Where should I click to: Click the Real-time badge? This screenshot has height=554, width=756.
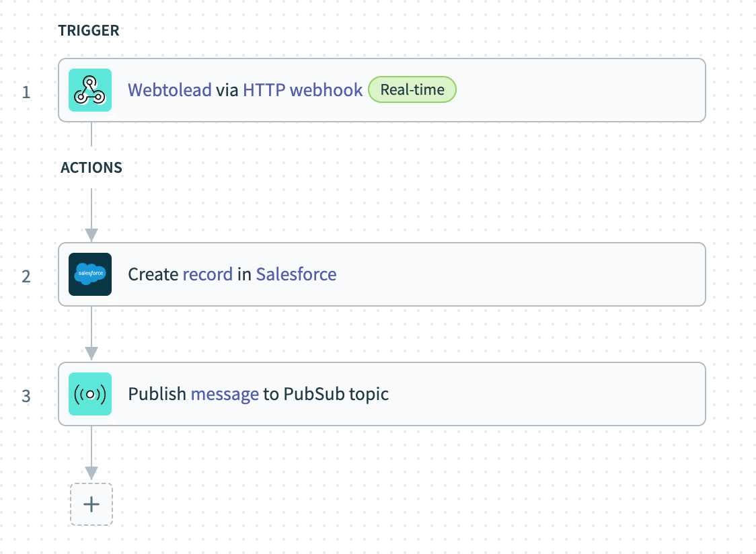(412, 90)
